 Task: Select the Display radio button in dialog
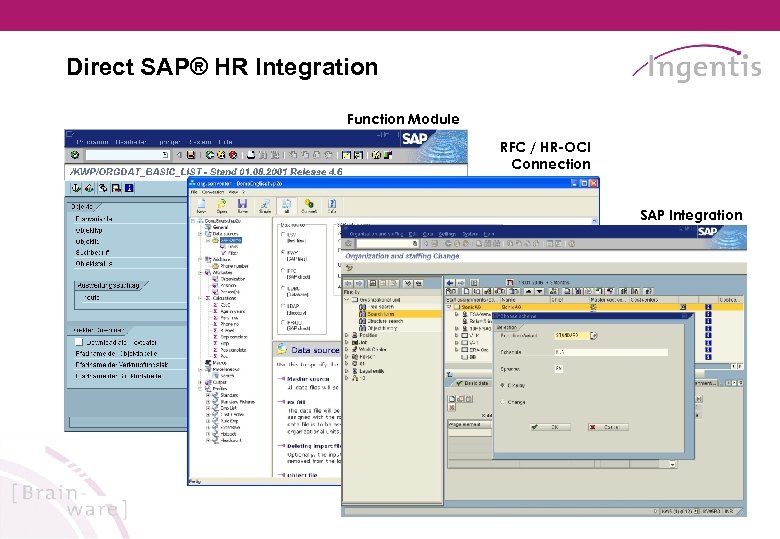[x=502, y=385]
